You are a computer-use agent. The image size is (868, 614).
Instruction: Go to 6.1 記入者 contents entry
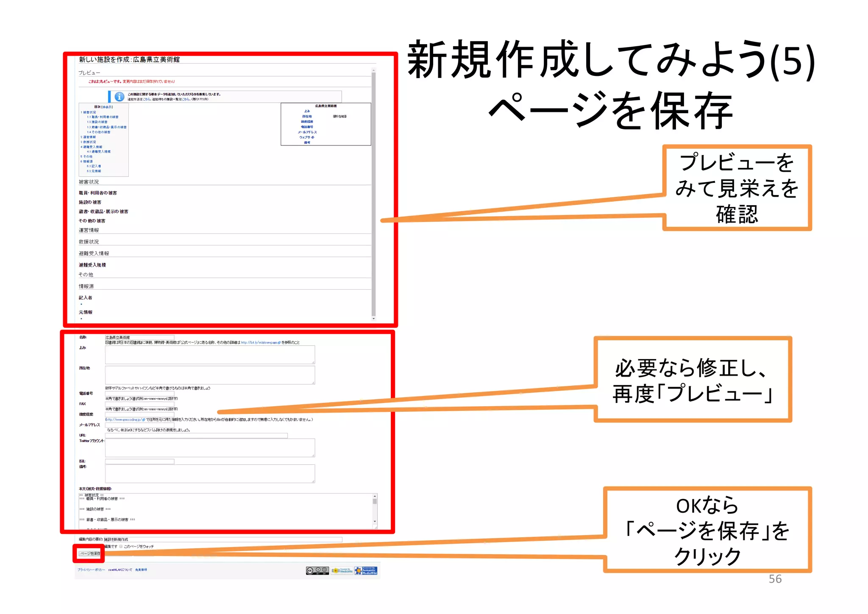pos(94,166)
